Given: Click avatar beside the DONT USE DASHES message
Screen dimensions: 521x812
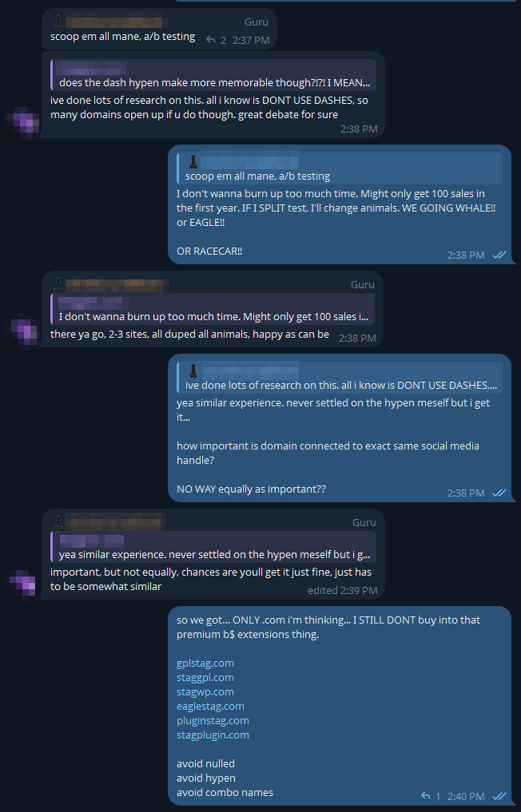Looking at the screenshot, I should pos(23,121).
